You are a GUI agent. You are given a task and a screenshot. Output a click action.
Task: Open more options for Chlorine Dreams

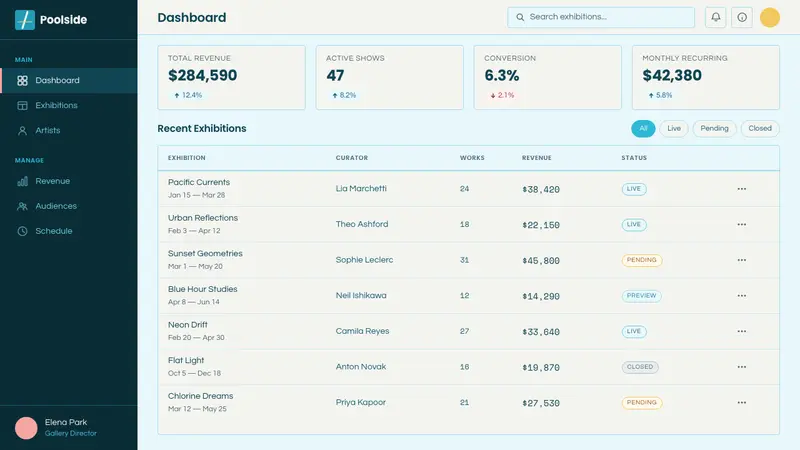[742, 403]
